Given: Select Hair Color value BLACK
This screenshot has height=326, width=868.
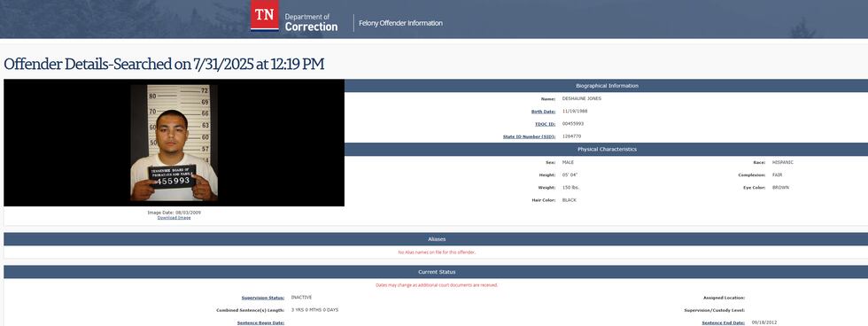Looking at the screenshot, I should click(569, 200).
